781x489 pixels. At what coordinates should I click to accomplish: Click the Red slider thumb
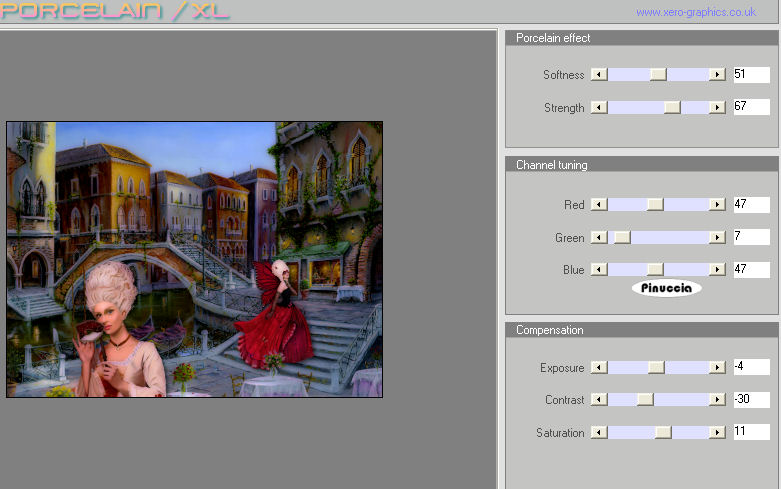tap(655, 204)
